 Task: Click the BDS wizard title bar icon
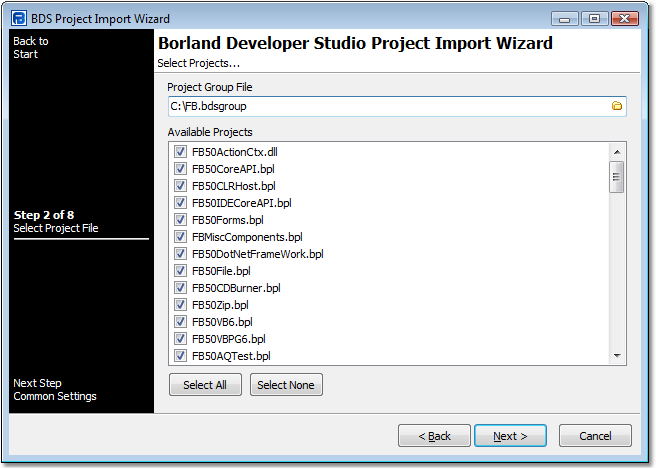pyautogui.click(x=19, y=18)
